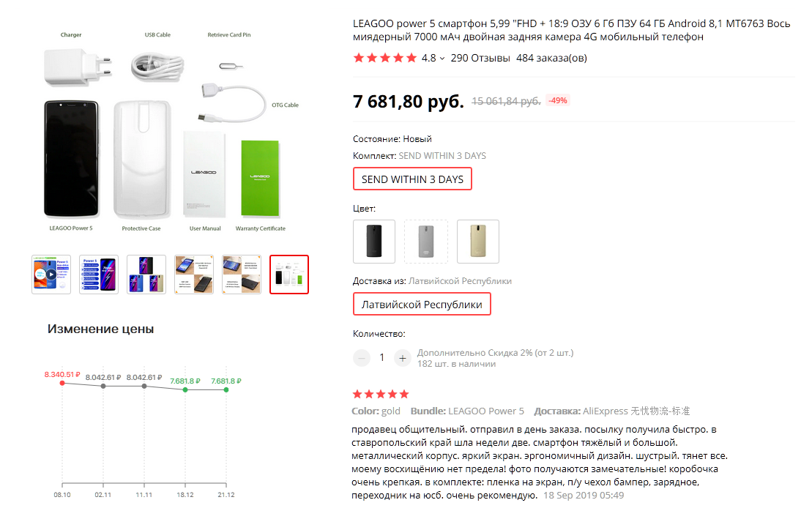Select the SEND WITHIN 3 DAYS bundle option

(412, 179)
